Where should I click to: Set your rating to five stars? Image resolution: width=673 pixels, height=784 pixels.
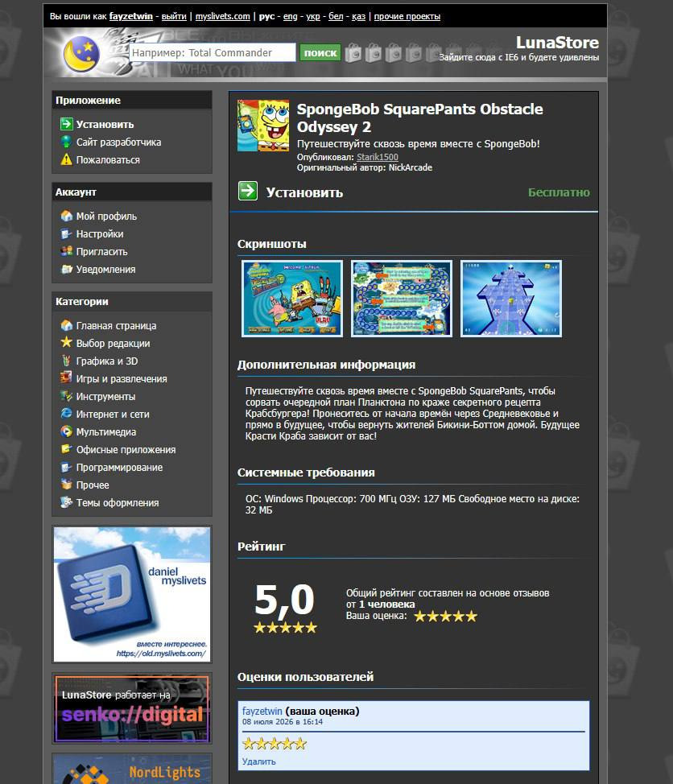coord(471,616)
